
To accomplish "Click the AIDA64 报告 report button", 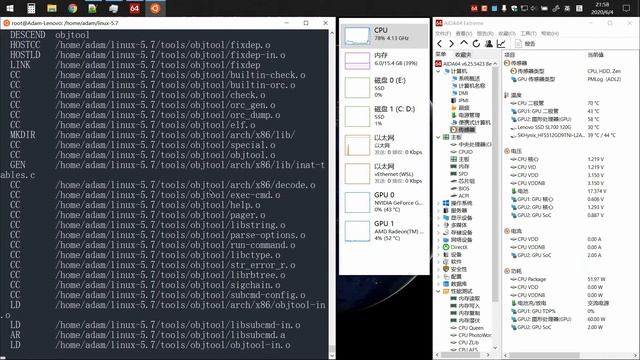I will (x=525, y=44).
